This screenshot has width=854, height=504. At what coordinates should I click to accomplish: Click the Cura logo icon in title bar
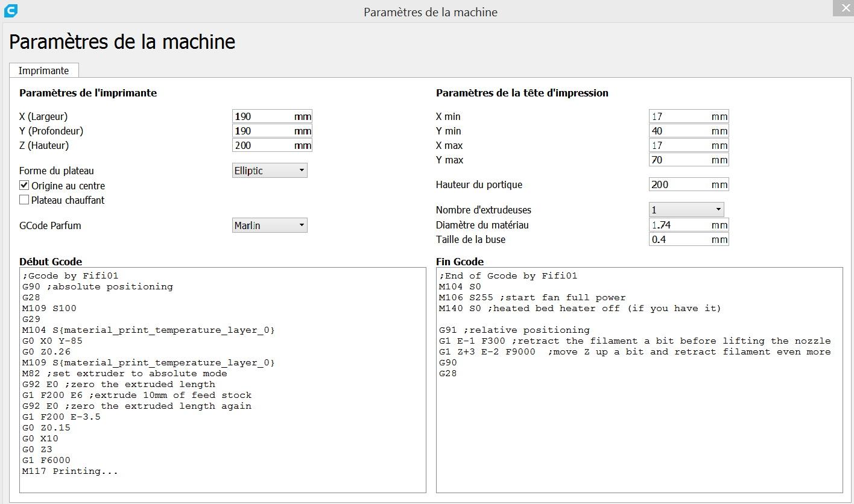pos(10,10)
